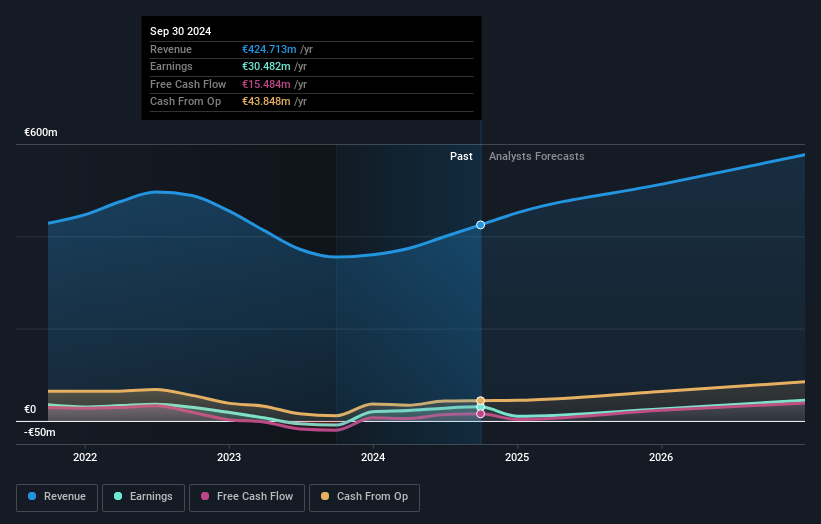Click the €15.484m free cash flow value
The height and width of the screenshot is (524, 821).
point(266,84)
